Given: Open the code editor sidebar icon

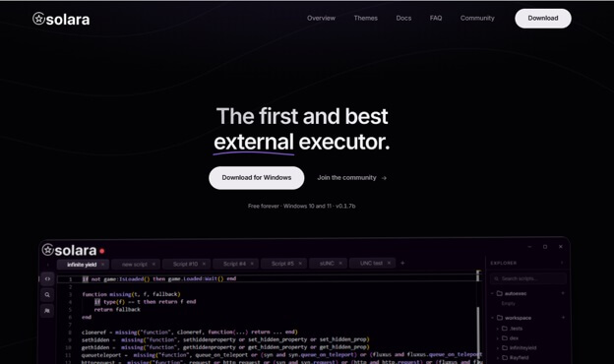Looking at the screenshot, I should (47, 279).
